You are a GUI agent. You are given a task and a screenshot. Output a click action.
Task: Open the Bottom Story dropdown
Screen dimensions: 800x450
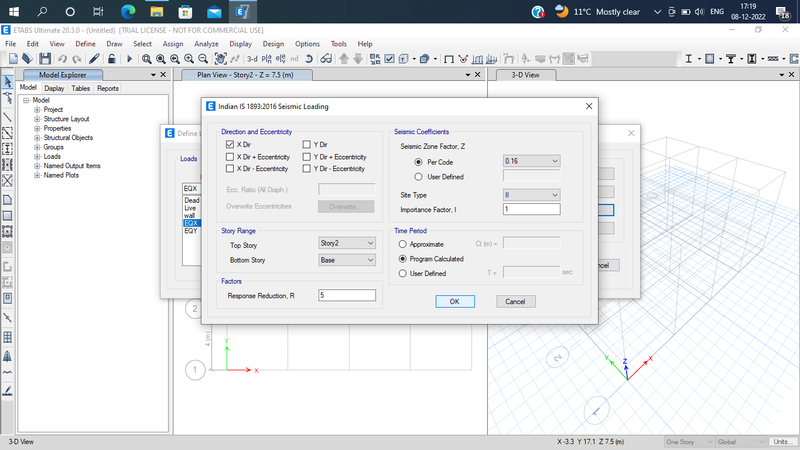coord(346,260)
